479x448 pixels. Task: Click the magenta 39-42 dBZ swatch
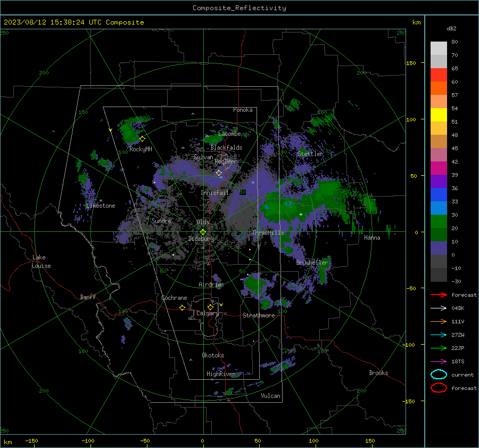[439, 168]
